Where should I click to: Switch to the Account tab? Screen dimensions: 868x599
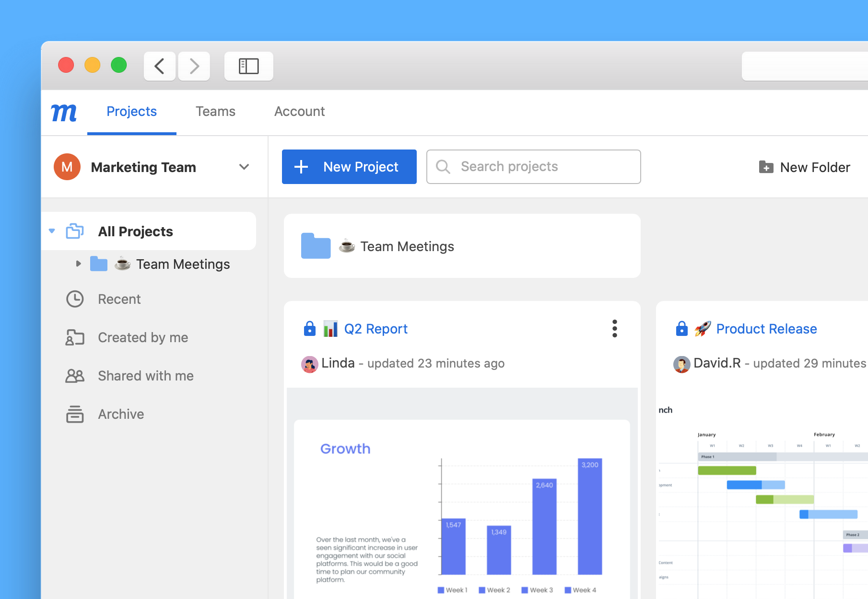pyautogui.click(x=299, y=112)
